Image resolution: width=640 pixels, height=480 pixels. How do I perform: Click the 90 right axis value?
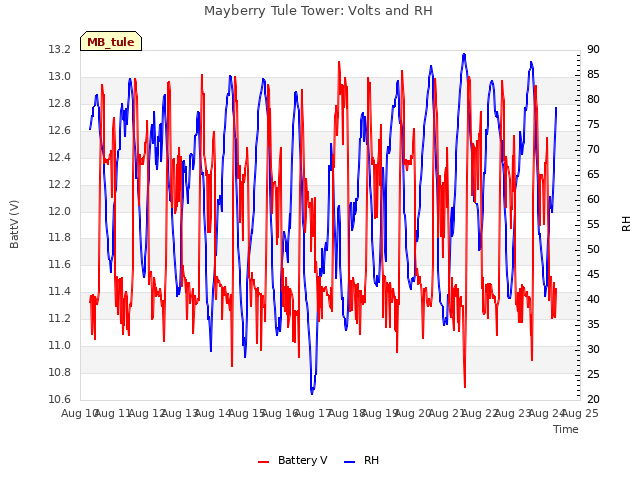pos(593,49)
